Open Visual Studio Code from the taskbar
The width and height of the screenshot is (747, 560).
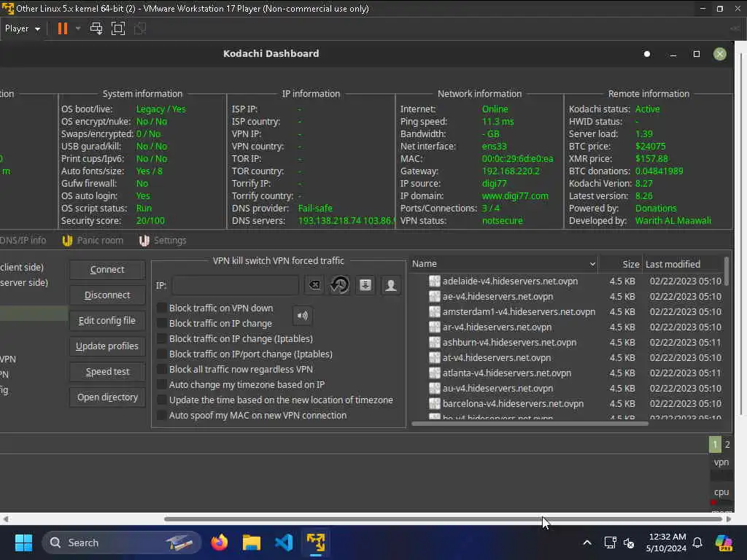[284, 542]
